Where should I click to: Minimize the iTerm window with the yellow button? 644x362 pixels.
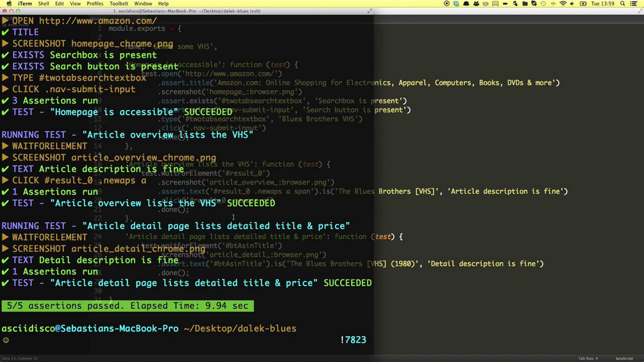[x=11, y=11]
